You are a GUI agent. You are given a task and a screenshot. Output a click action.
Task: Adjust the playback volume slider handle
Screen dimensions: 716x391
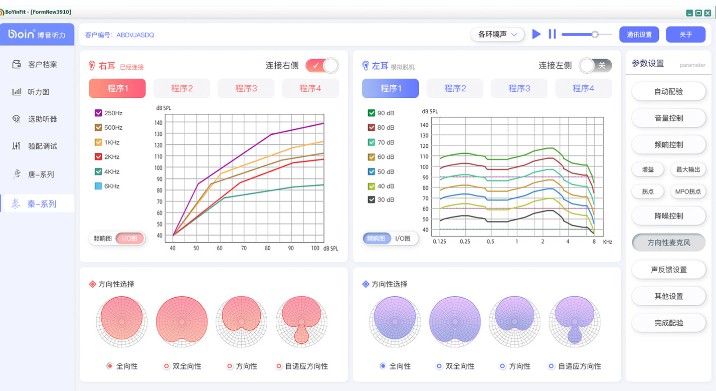[x=595, y=34]
